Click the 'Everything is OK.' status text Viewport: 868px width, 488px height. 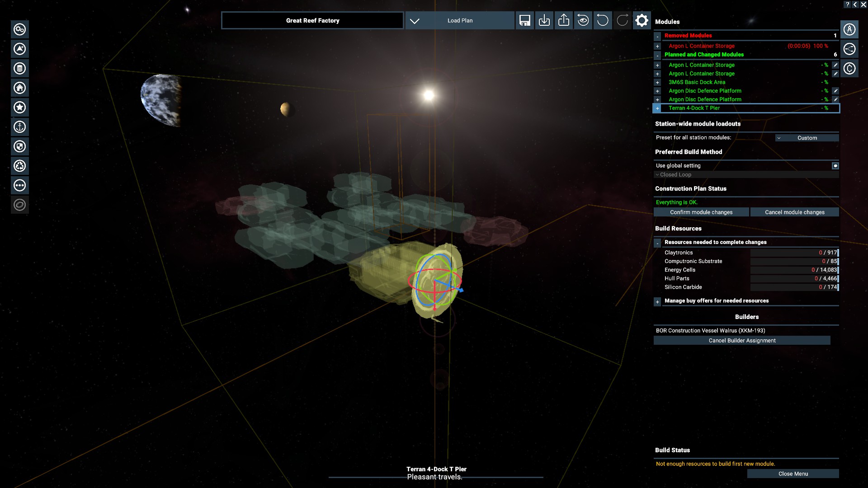676,202
